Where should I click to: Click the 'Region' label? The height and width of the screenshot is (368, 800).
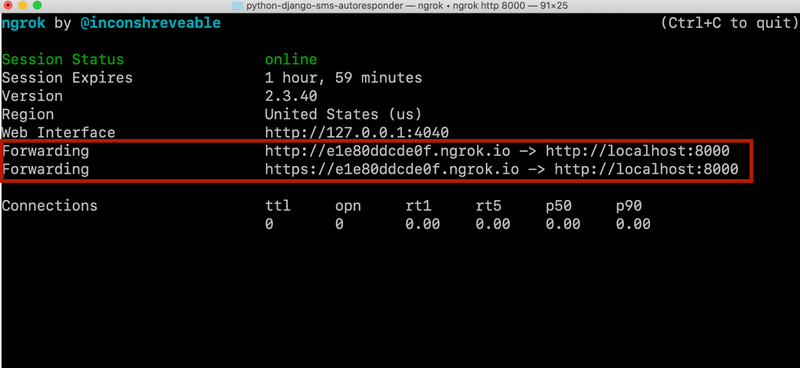(28, 114)
